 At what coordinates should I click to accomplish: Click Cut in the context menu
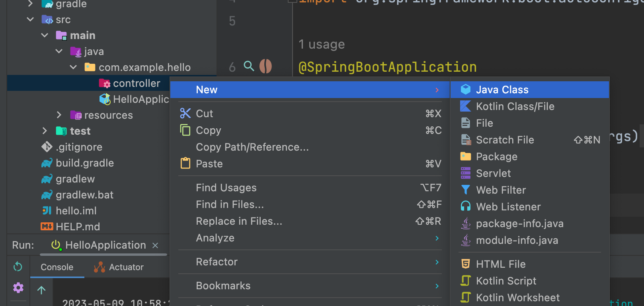310,114
